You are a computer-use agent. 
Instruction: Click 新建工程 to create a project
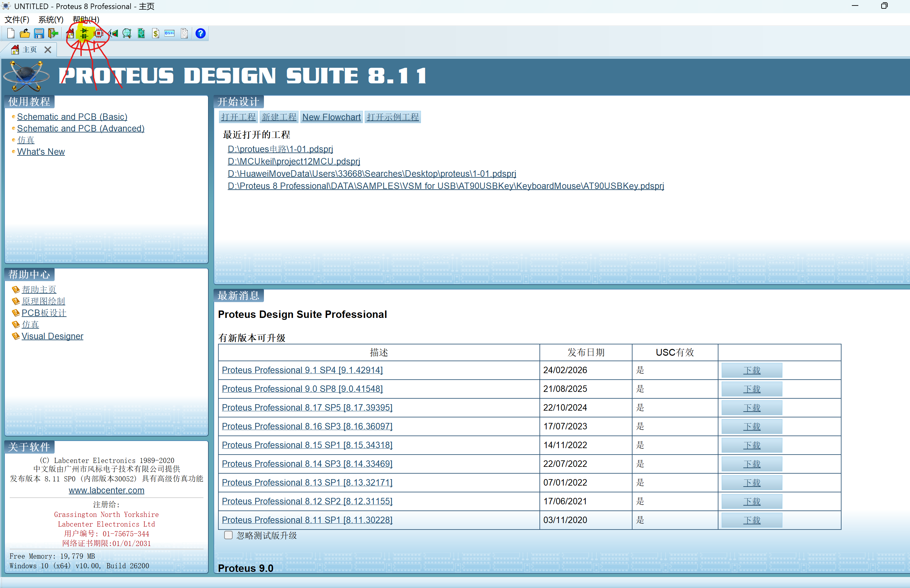279,117
